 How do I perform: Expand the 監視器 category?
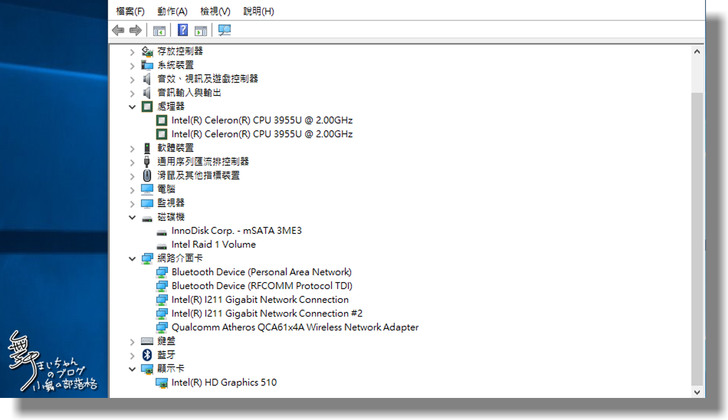click(x=132, y=204)
